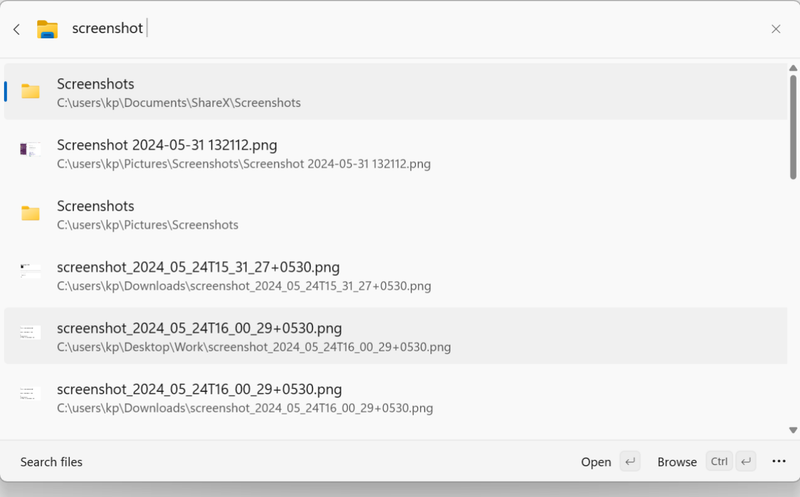The width and height of the screenshot is (800, 497).
Task: Click the back arrow icon
Action: click(x=17, y=30)
